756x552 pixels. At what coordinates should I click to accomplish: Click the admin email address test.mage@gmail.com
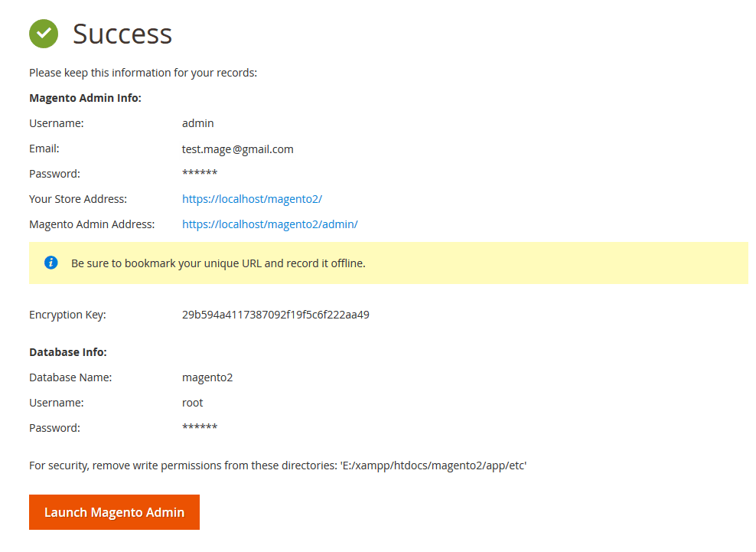pos(237,149)
